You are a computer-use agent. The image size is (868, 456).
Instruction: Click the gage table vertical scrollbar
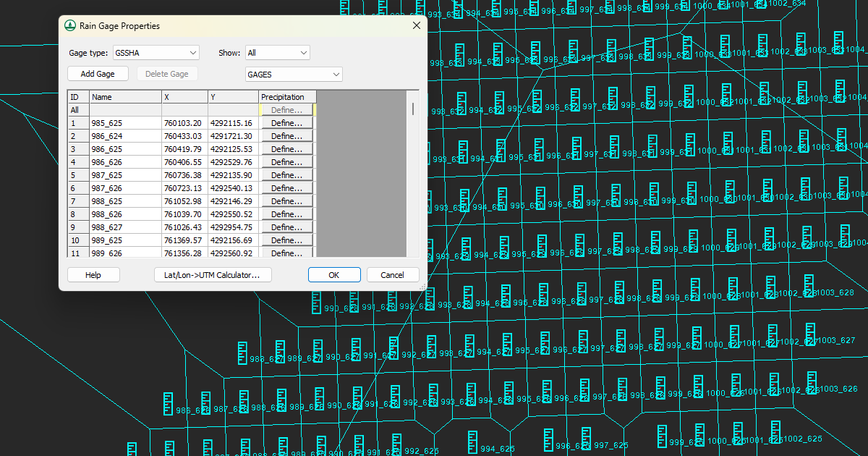(x=413, y=109)
